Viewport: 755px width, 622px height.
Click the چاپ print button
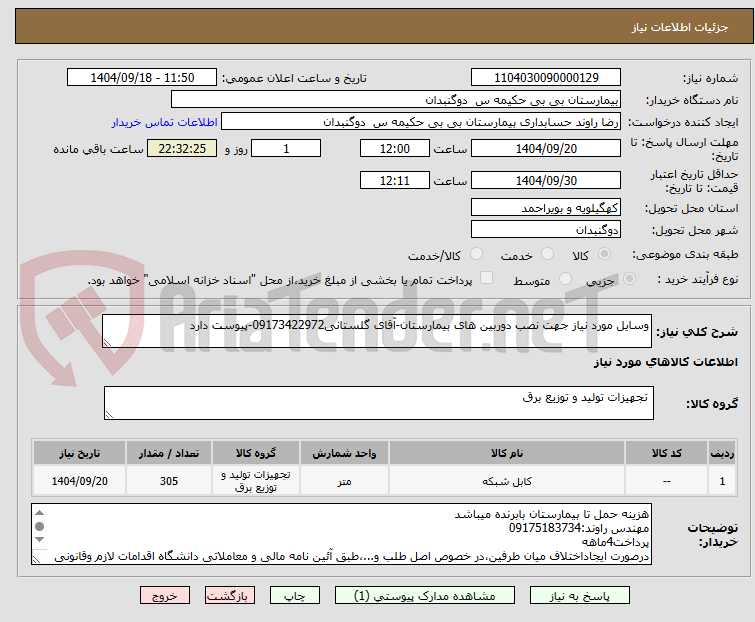click(x=294, y=596)
